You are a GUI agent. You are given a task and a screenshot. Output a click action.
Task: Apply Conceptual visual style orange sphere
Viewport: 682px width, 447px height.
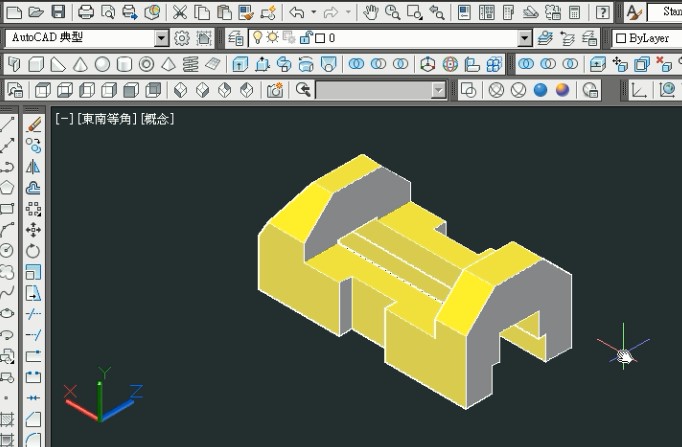point(563,90)
